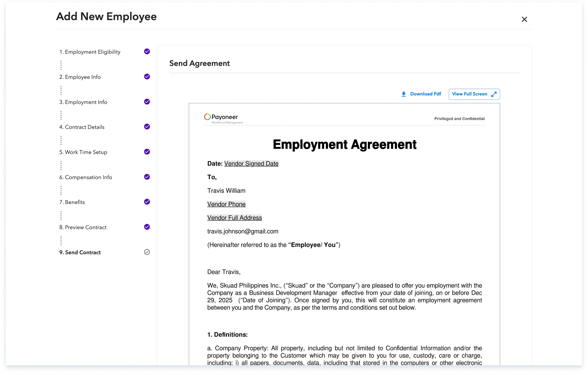Click Employment Eligibility completed checkmark icon
Screen dimensions: 588x375
(147, 52)
